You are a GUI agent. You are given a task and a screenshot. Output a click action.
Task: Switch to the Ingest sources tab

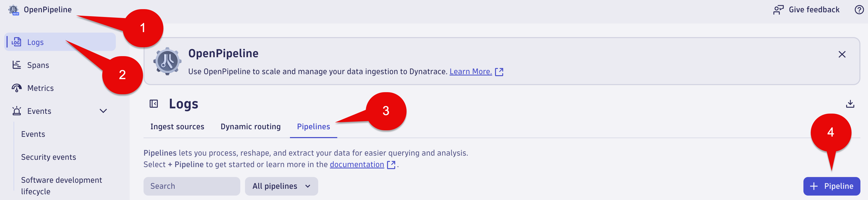click(x=177, y=127)
